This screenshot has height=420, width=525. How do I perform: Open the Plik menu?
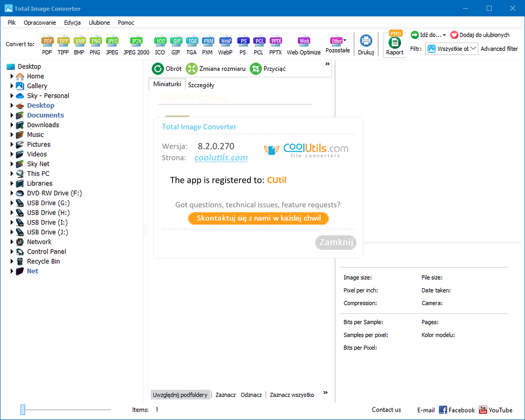click(x=12, y=23)
